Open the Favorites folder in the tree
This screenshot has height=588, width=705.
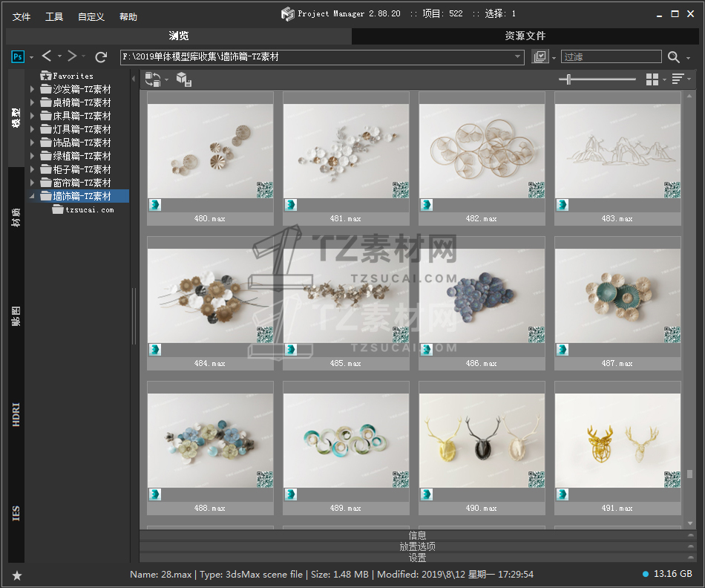click(73, 76)
